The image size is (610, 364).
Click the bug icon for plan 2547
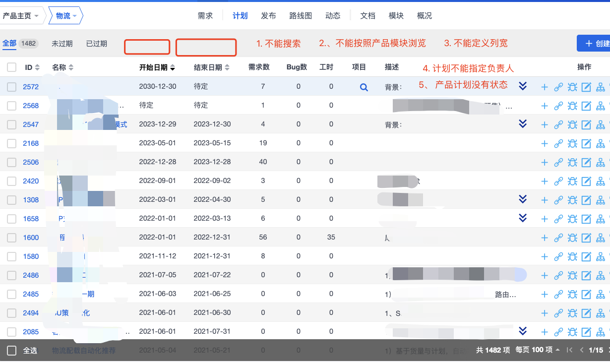572,125
